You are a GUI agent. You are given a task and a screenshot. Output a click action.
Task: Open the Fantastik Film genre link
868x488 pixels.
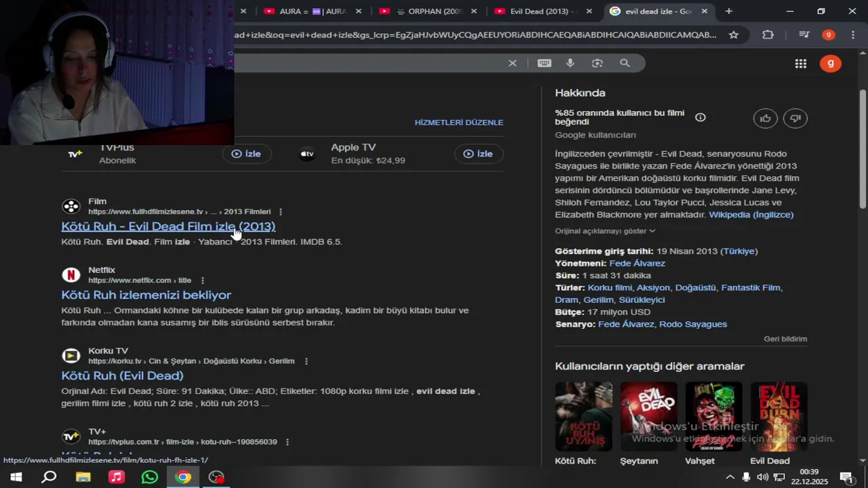click(x=751, y=287)
